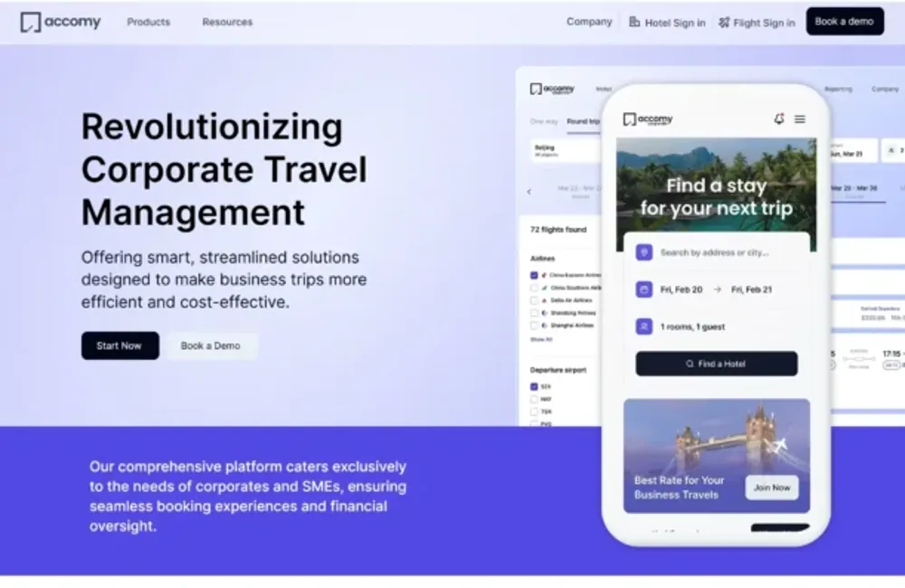Open notifications via the bell icon in the phone mockup
Viewport: 905px width, 588px height.
pos(778,119)
